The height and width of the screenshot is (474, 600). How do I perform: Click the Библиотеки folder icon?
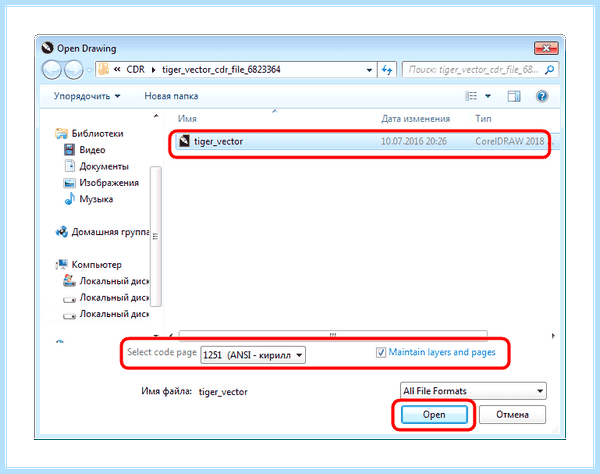62,134
